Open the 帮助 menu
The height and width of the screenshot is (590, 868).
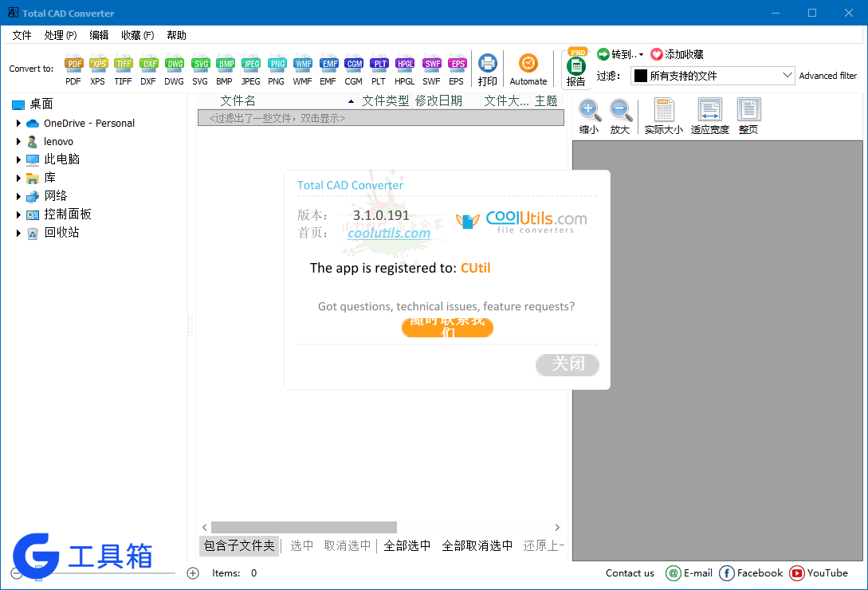point(177,35)
